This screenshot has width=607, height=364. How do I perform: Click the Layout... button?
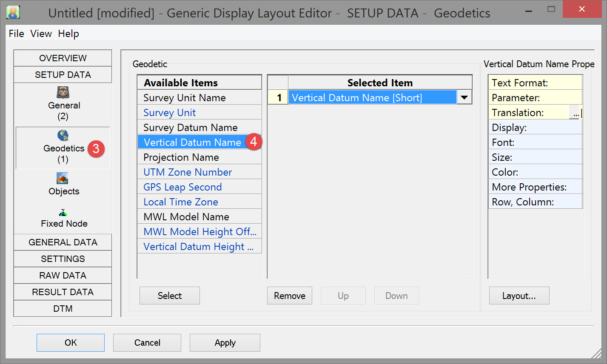(x=519, y=296)
